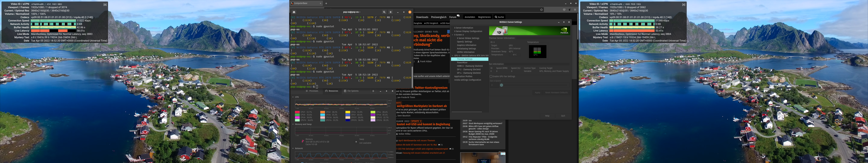Screen dimensions: 868x163
Task: Click the terminal new-tab icon
Action: tap(294, 12)
